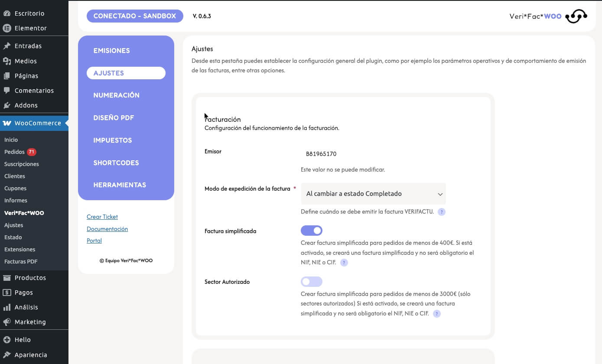
Task: Click the Medios media icon
Action: 7,61
